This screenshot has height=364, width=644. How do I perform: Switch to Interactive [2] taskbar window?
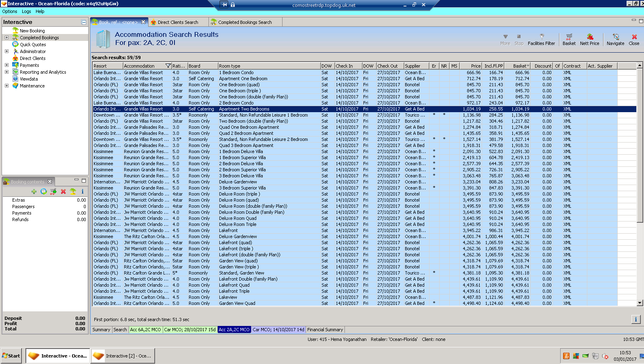(x=123, y=356)
